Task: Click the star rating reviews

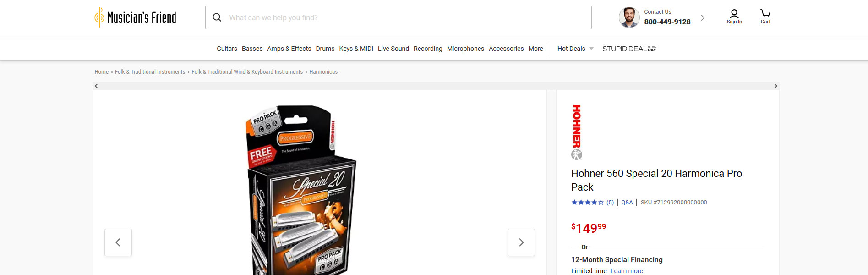Action: pyautogui.click(x=592, y=202)
